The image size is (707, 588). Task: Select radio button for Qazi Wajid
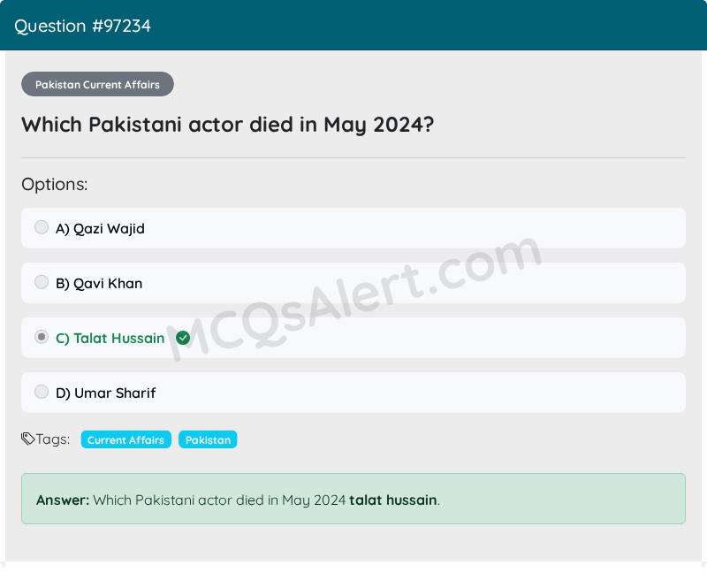tap(42, 227)
